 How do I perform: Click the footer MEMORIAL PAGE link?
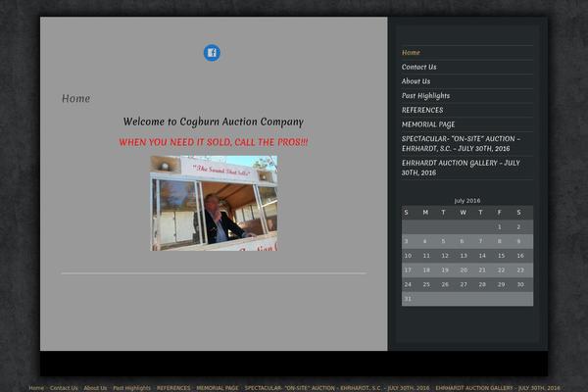(218, 388)
